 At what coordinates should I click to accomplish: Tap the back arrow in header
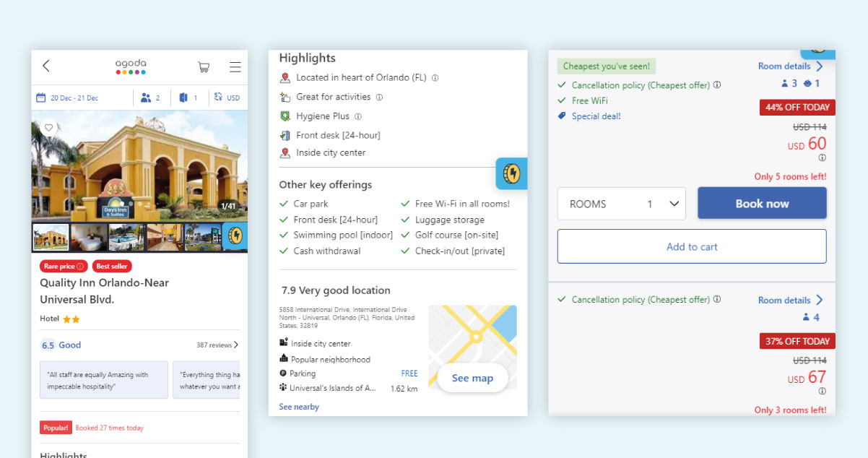click(x=46, y=66)
